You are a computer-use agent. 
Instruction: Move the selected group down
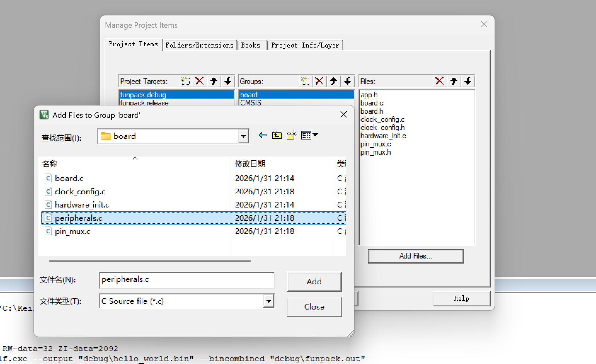pyautogui.click(x=347, y=81)
